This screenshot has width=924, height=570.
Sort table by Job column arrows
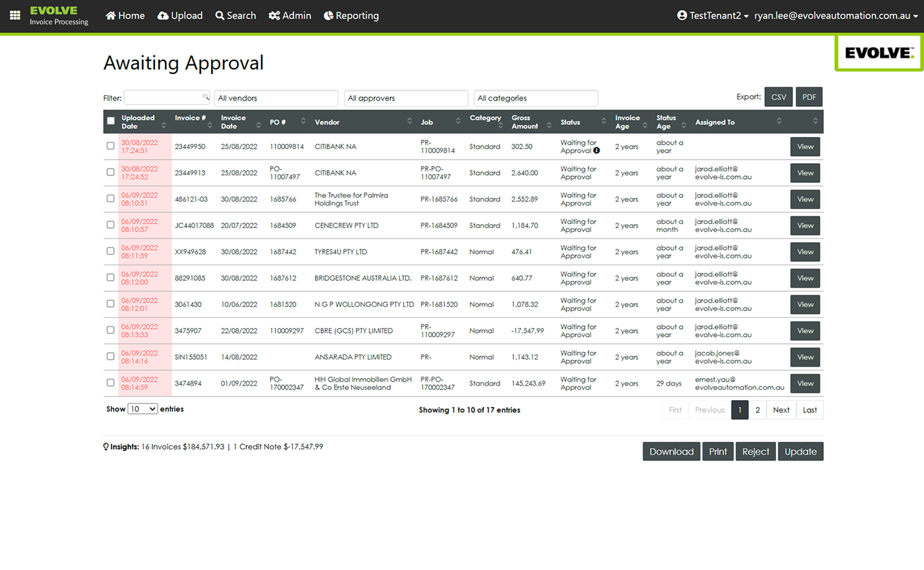pos(458,122)
